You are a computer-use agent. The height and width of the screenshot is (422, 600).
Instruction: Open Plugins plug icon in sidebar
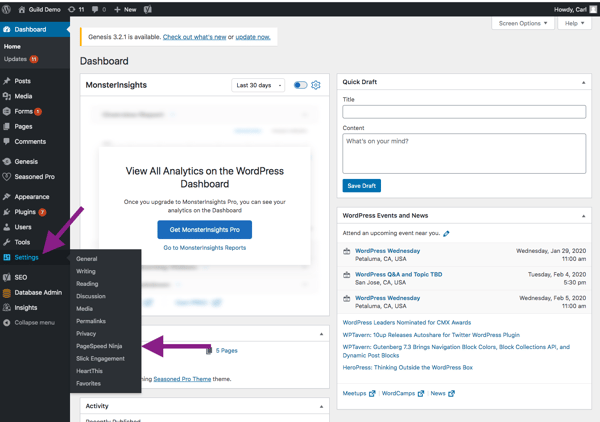click(x=7, y=212)
